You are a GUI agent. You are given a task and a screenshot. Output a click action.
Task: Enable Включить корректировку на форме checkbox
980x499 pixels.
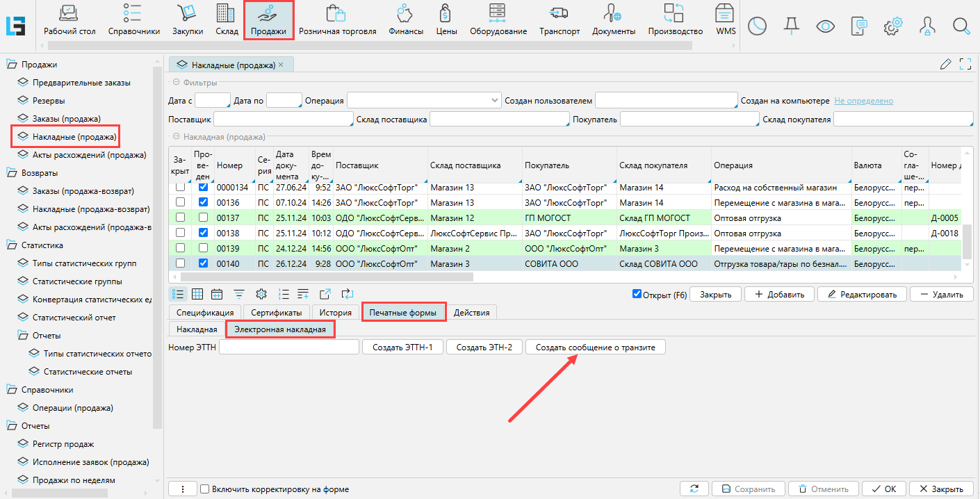(204, 489)
